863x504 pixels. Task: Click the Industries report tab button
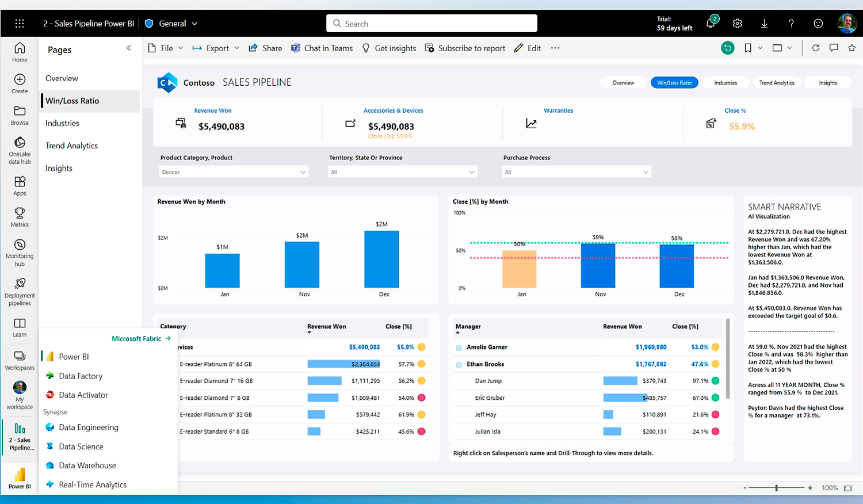(725, 83)
